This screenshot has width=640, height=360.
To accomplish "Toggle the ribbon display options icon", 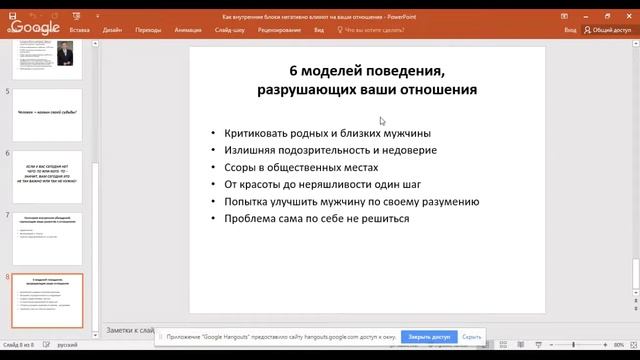I will coord(564,16).
